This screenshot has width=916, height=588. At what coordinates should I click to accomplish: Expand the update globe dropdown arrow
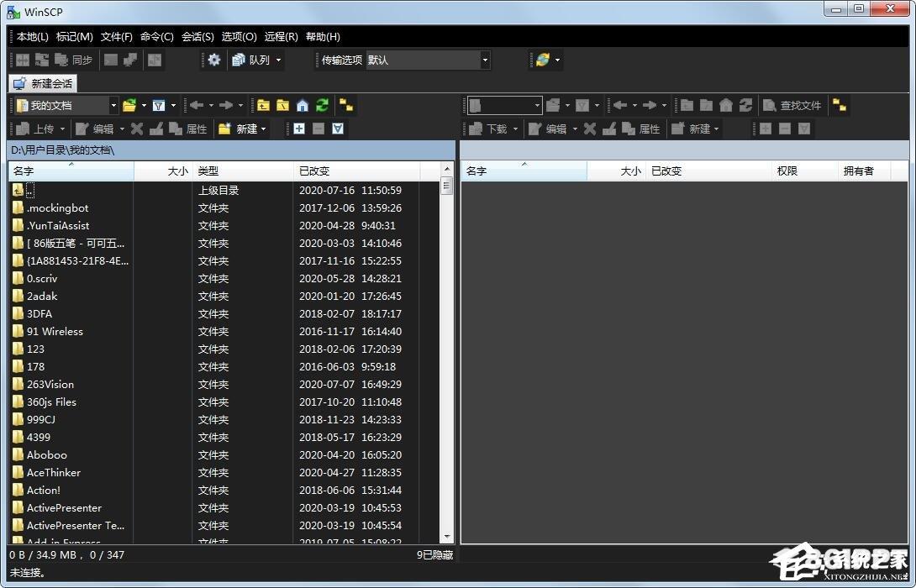click(x=557, y=60)
